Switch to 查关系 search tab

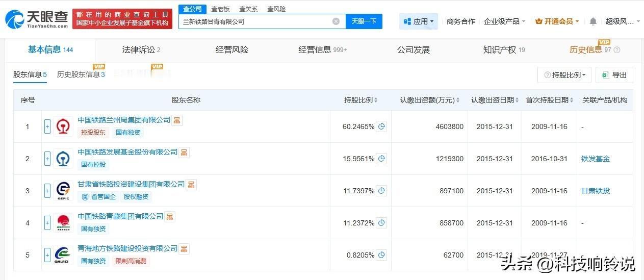pyautogui.click(x=248, y=9)
